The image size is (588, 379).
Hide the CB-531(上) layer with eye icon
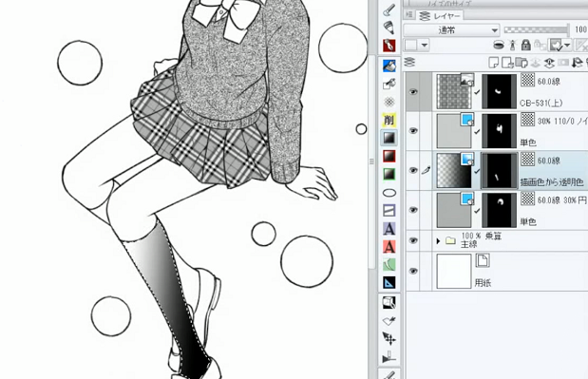point(413,92)
